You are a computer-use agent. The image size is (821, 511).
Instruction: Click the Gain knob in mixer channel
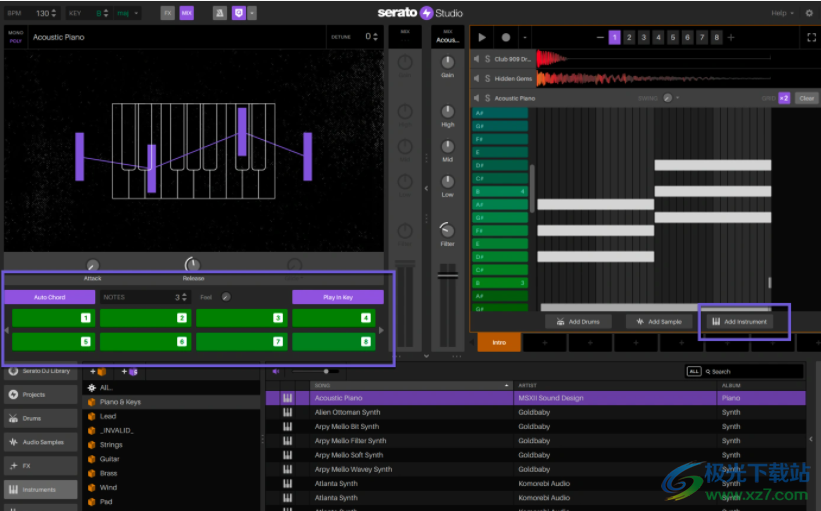447,62
